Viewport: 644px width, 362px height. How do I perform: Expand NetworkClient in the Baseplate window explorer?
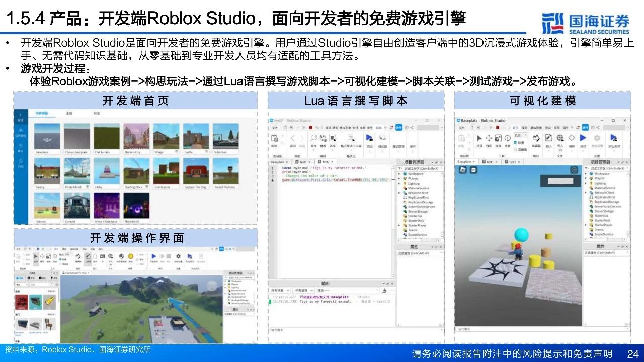[586, 193]
